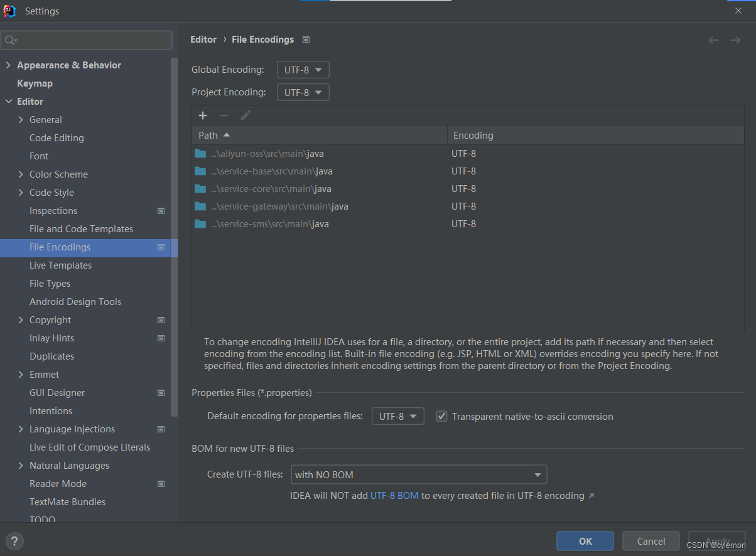This screenshot has height=556, width=756.
Task: Click the search magnifier icon
Action: [x=11, y=40]
